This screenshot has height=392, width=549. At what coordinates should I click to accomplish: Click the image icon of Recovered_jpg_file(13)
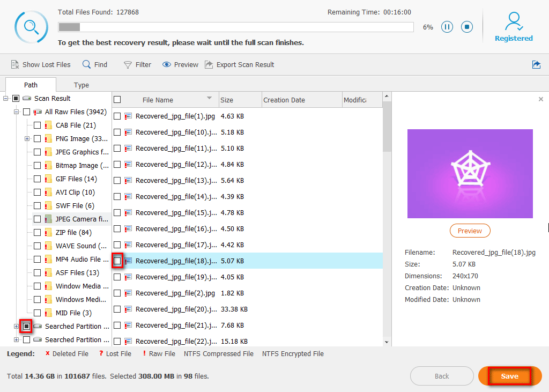coord(128,180)
